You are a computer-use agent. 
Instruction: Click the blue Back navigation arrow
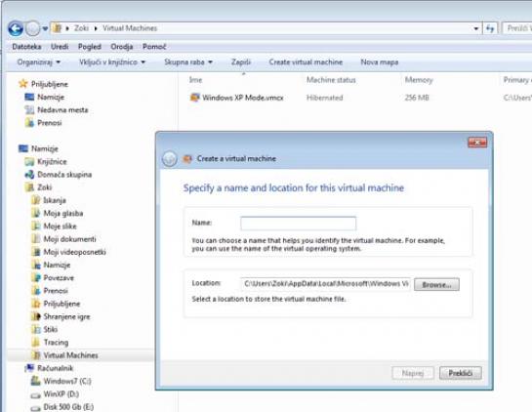point(16,28)
